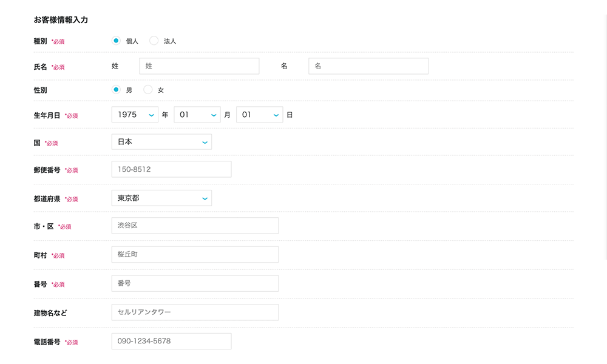Click the chevron arrow in the year dropdown

point(151,115)
